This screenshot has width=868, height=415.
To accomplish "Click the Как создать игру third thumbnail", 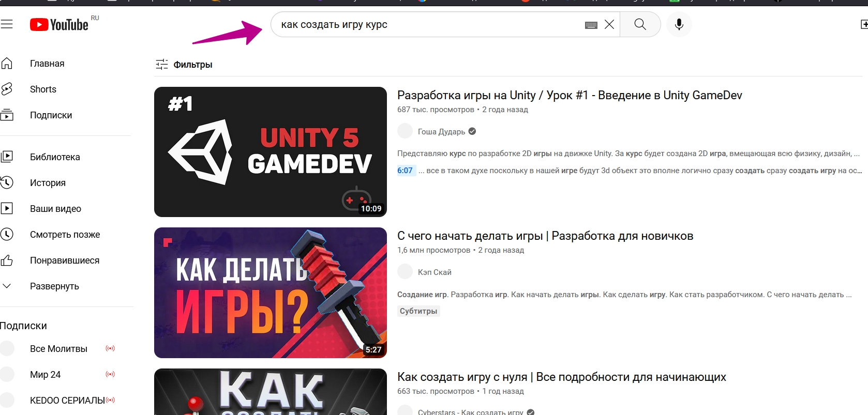I will (x=271, y=392).
